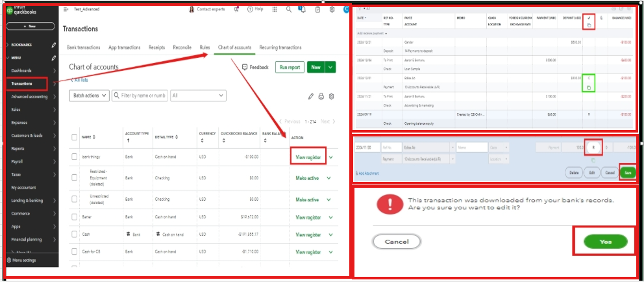Click the search magnifier in top bar
The image size is (644, 282).
point(289,9)
